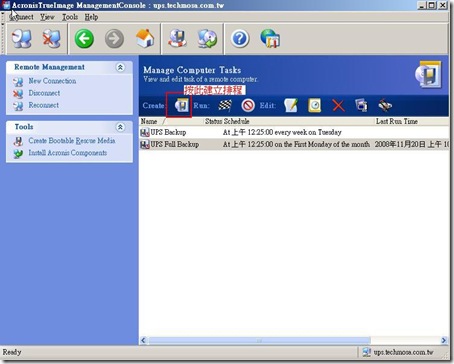Screen dimensions: 454x364
Task: Click the Disconnect toolbar icon with red X
Action: (x=52, y=39)
